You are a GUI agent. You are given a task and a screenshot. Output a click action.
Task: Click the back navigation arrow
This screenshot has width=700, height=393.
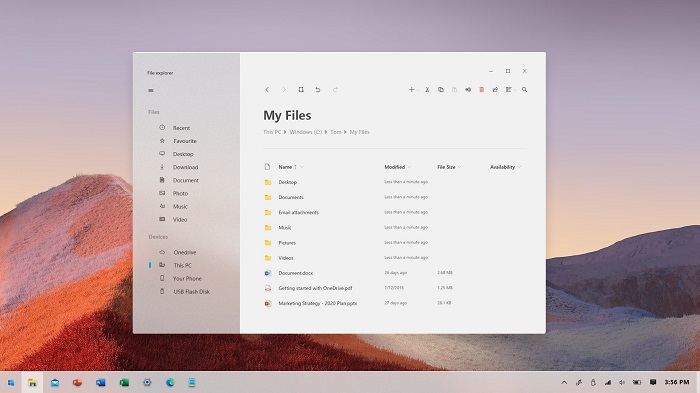pos(267,90)
